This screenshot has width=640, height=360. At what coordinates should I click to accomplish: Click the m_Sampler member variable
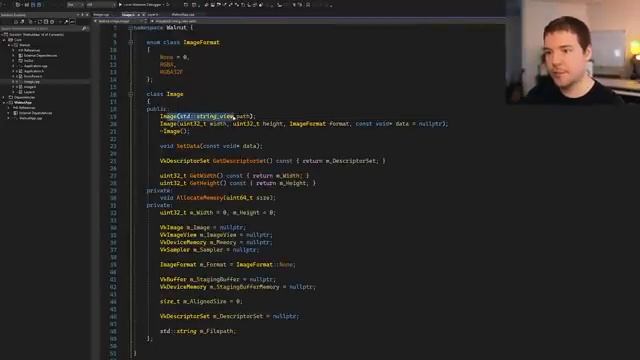click(x=208, y=250)
